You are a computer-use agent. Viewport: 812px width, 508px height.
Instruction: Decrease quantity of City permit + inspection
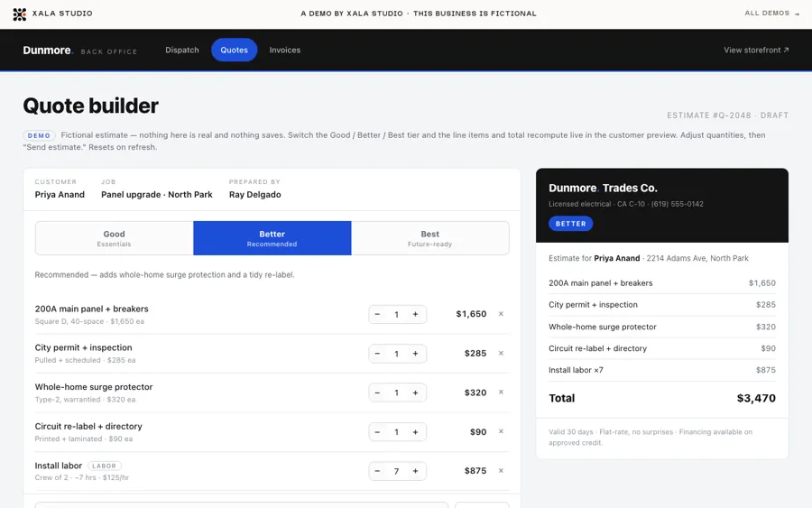(377, 354)
